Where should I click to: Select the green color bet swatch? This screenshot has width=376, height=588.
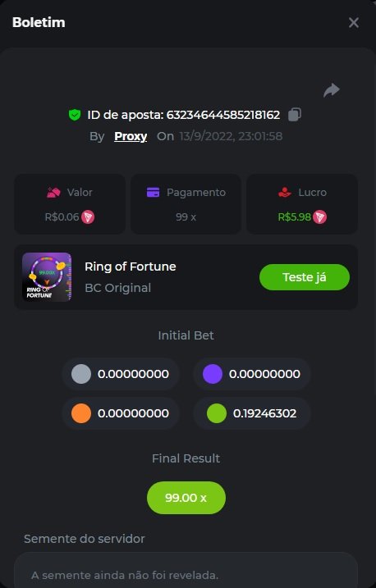point(217,413)
